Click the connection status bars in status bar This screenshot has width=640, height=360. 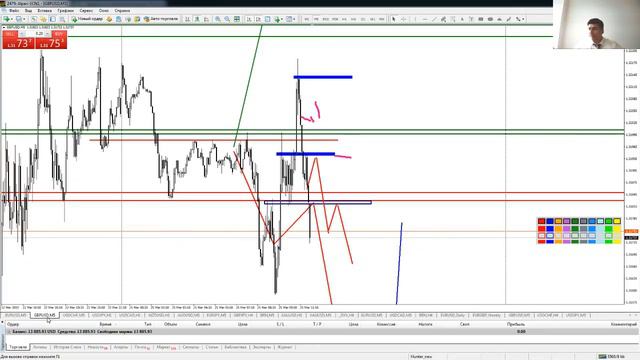(602, 356)
